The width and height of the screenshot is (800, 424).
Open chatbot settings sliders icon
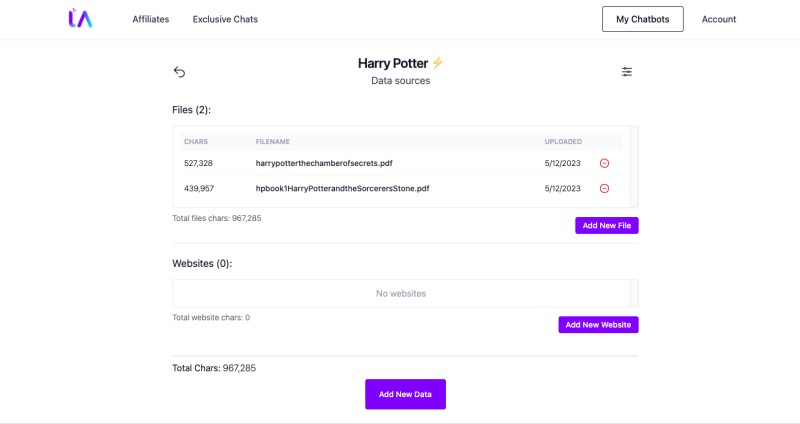coord(627,71)
